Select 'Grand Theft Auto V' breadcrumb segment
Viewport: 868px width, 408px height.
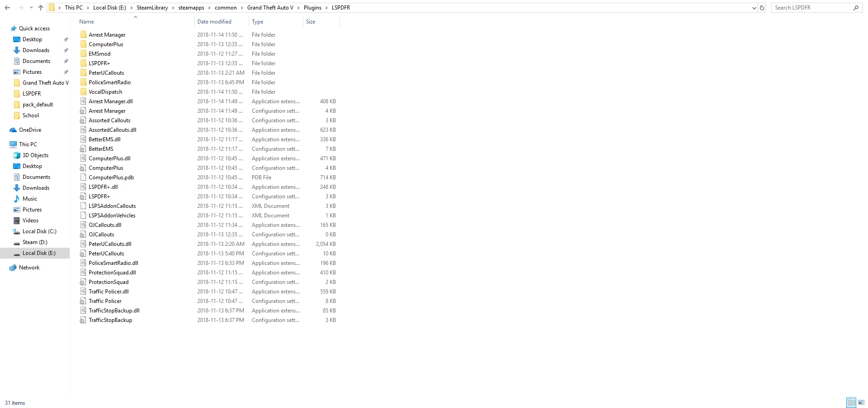pyautogui.click(x=270, y=8)
